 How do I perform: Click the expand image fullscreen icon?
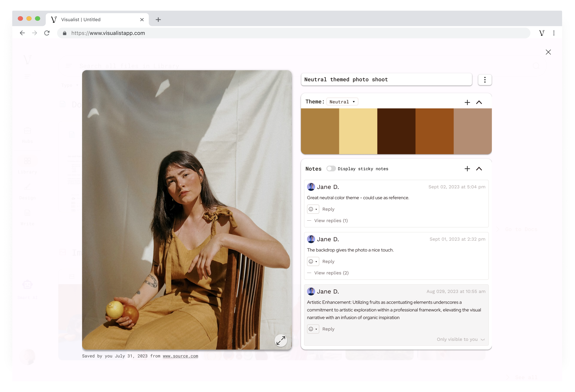click(x=281, y=340)
